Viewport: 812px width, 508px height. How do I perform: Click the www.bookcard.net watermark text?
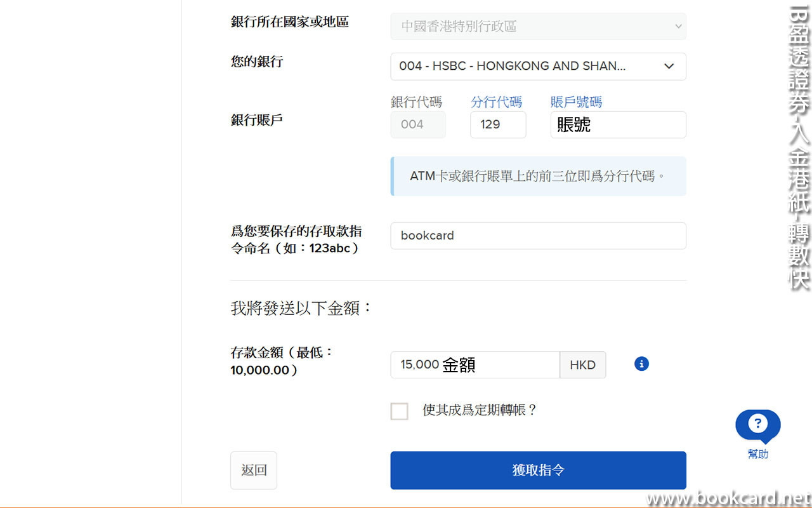(728, 498)
